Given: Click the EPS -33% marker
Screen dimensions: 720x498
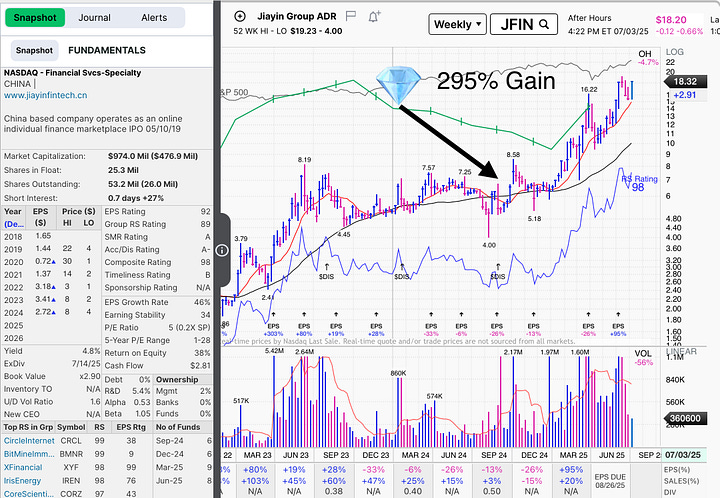Looking at the screenshot, I should (x=431, y=326).
